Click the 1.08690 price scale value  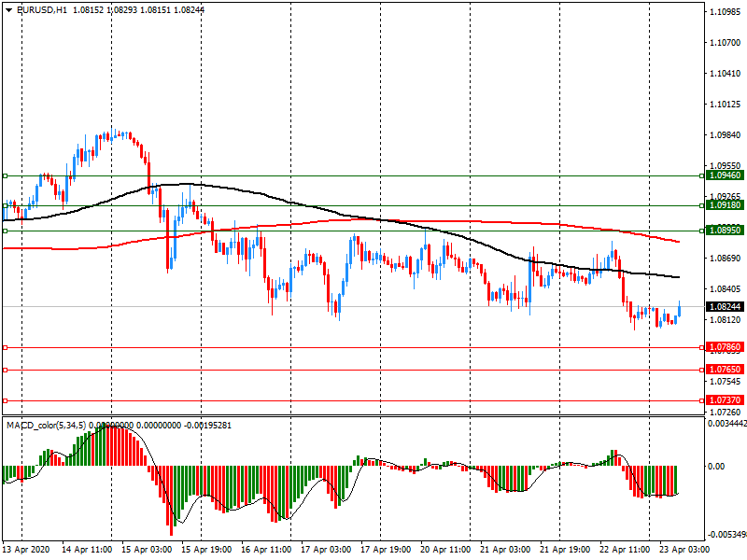click(x=726, y=259)
